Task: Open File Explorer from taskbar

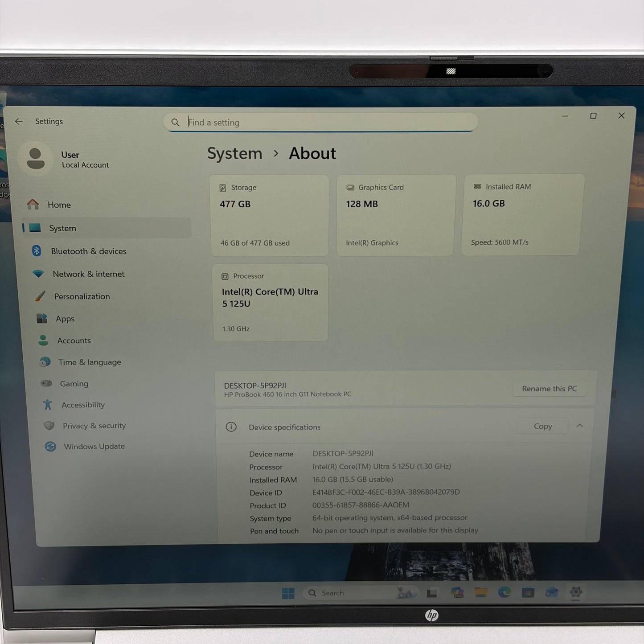Action: click(x=480, y=593)
